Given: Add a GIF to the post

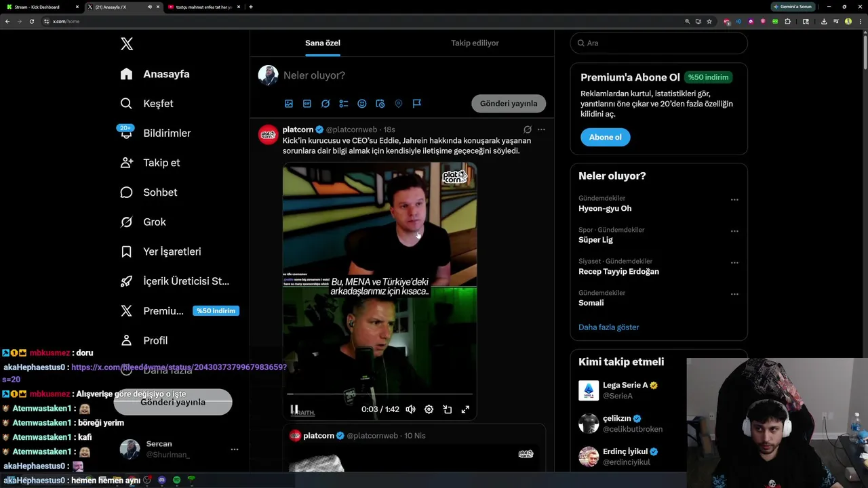Looking at the screenshot, I should tap(307, 104).
